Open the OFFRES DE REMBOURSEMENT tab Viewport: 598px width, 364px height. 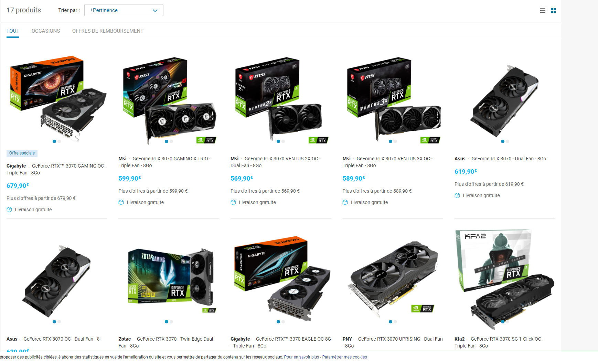coord(108,31)
